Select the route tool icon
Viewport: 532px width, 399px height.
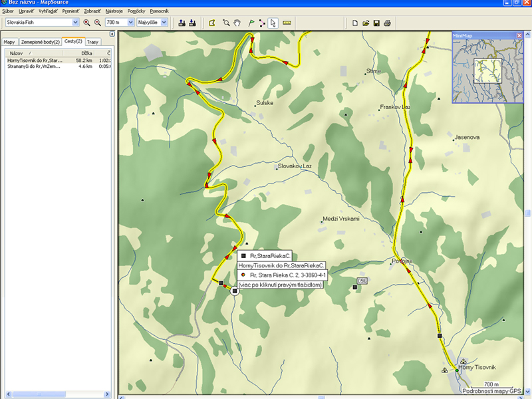261,23
